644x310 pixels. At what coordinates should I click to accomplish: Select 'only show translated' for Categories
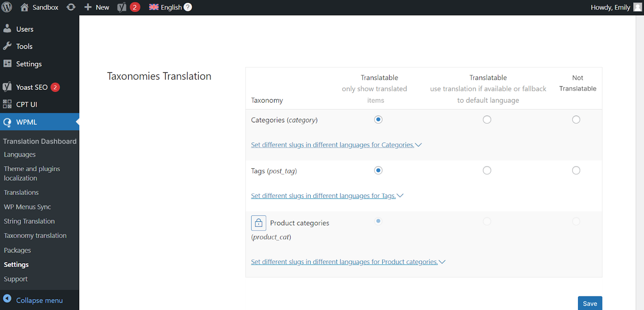pos(378,120)
